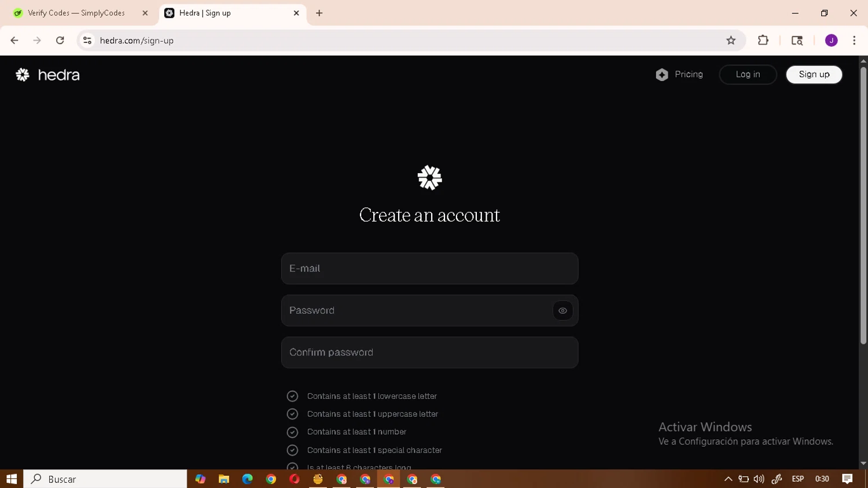Focus the Password input field
Screen dimensions: 868x488
(x=429, y=311)
